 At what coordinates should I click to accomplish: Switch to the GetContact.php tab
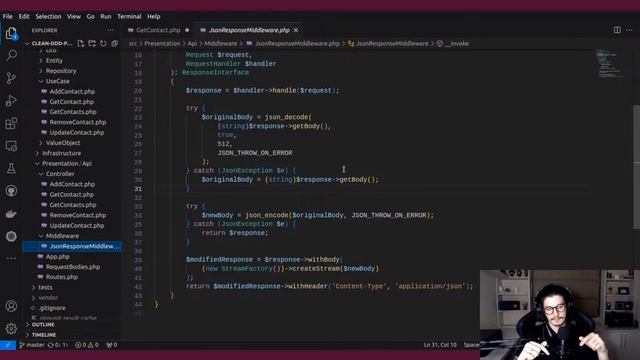pos(158,30)
